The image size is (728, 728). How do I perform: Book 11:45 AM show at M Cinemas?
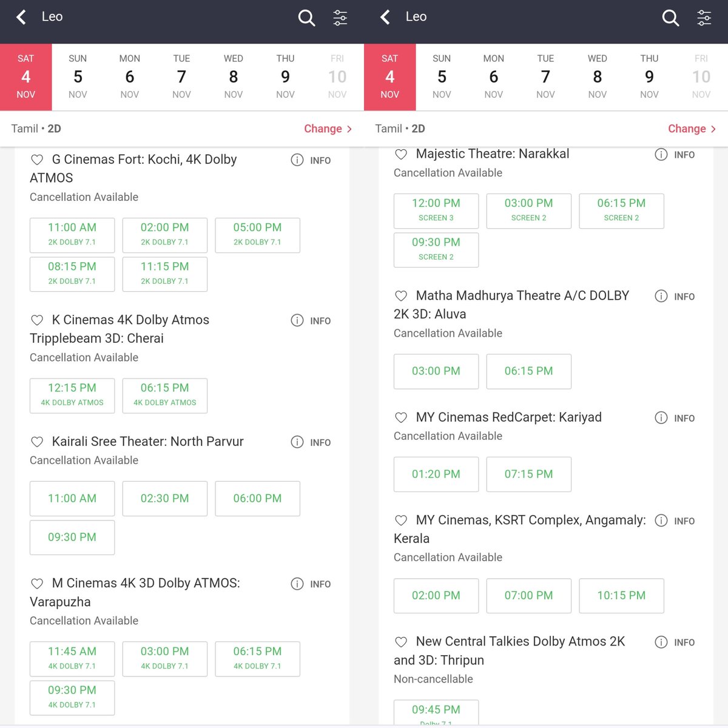pyautogui.click(x=72, y=659)
